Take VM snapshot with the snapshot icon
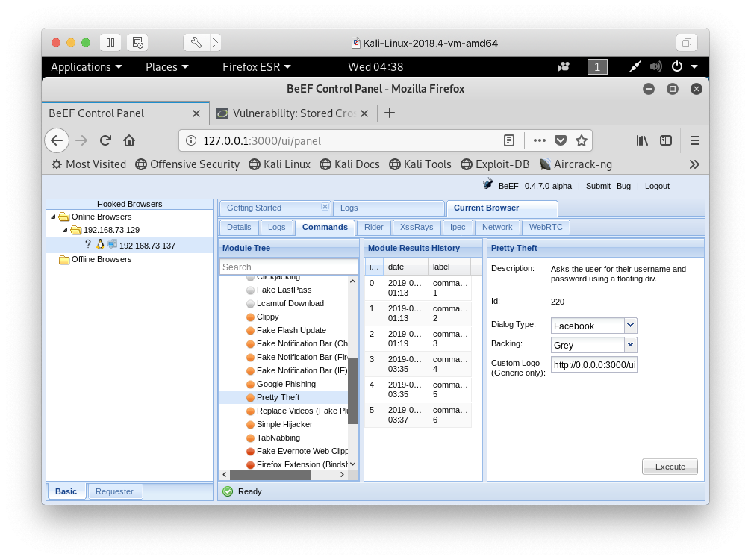751x560 pixels. (137, 43)
